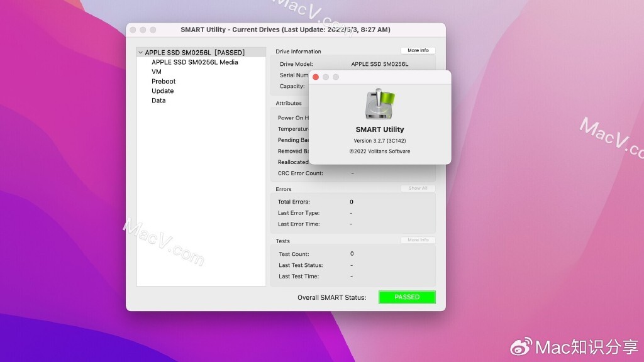Click Drive Model value APPLE SSD SM0256L
Image resolution: width=644 pixels, height=362 pixels.
click(379, 64)
